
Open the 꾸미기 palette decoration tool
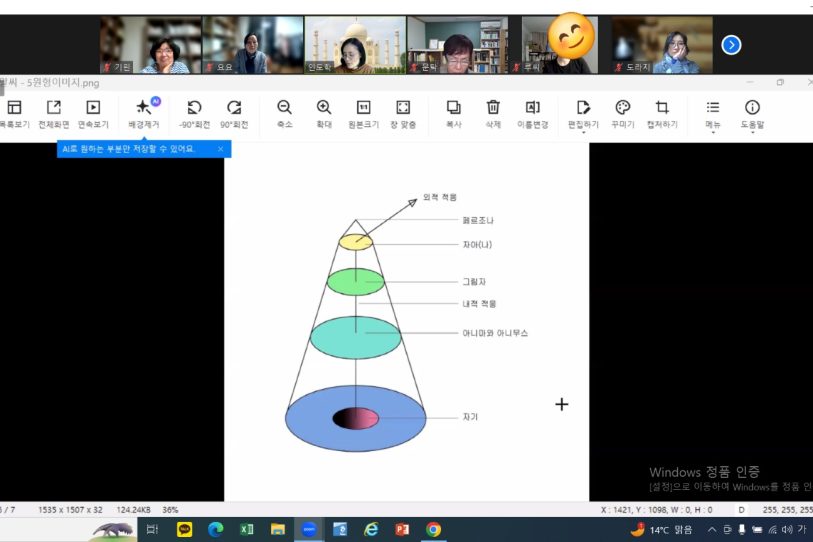pyautogui.click(x=622, y=108)
